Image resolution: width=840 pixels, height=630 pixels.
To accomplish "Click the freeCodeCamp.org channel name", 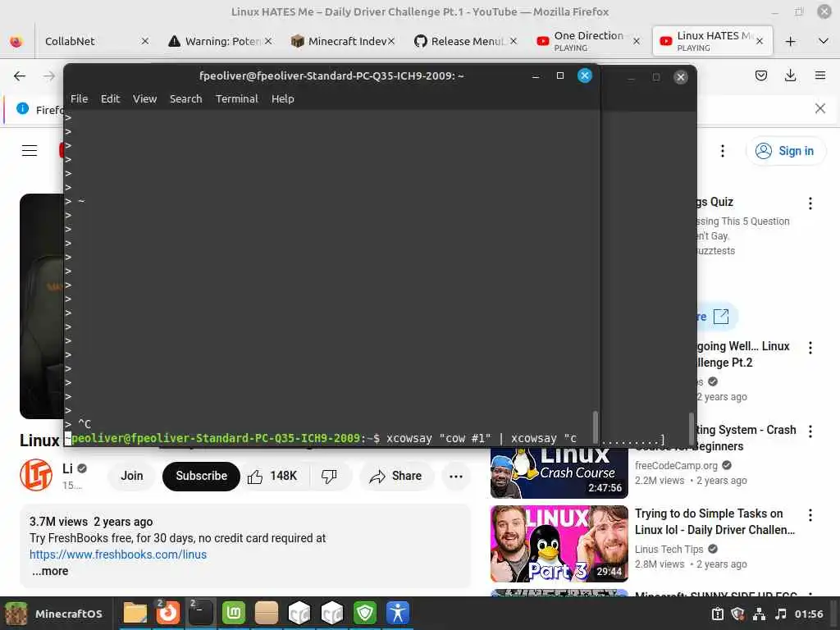I will point(676,466).
